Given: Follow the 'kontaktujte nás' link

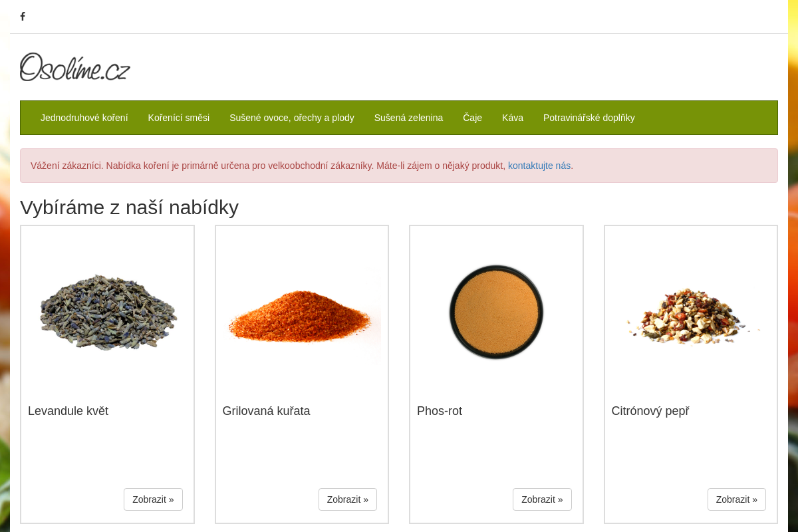Looking at the screenshot, I should tap(539, 166).
